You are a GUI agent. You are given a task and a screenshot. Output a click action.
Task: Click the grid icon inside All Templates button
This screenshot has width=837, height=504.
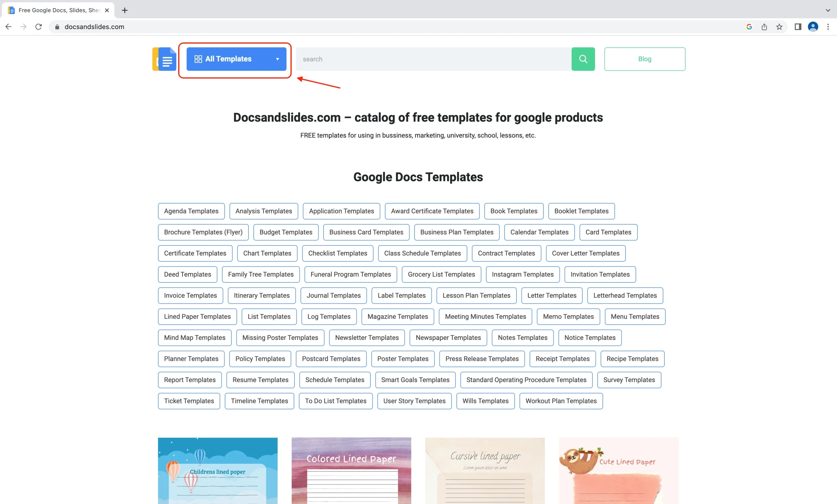pyautogui.click(x=198, y=59)
